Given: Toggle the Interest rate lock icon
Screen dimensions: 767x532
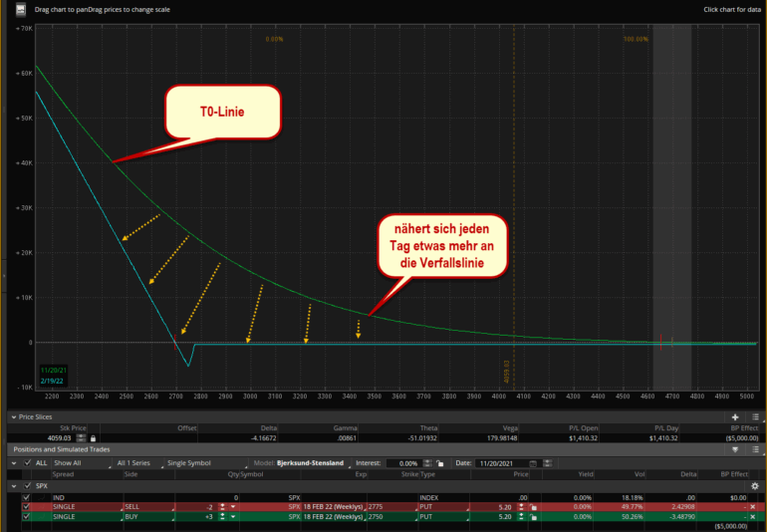Looking at the screenshot, I should coord(439,463).
